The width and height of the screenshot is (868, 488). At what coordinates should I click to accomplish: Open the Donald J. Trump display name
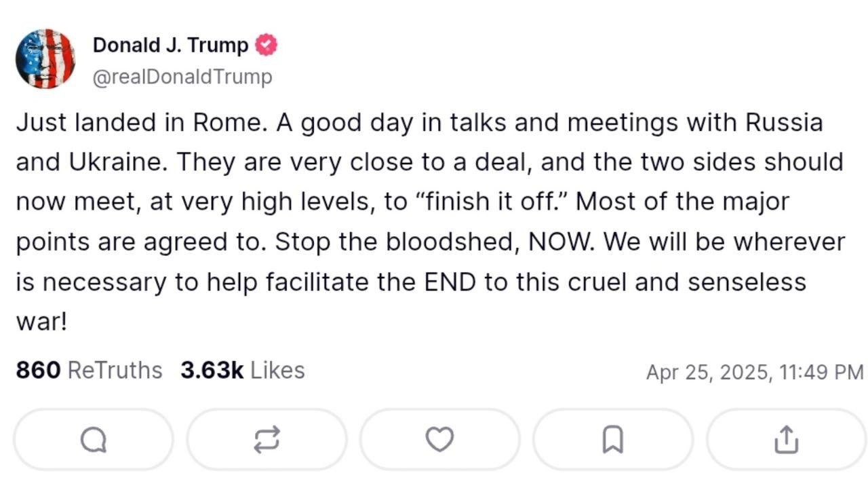coord(170,45)
